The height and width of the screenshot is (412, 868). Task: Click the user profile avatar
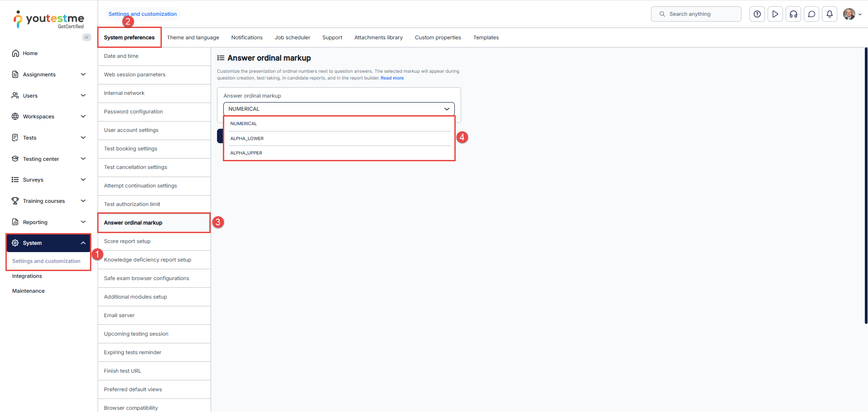(x=849, y=14)
